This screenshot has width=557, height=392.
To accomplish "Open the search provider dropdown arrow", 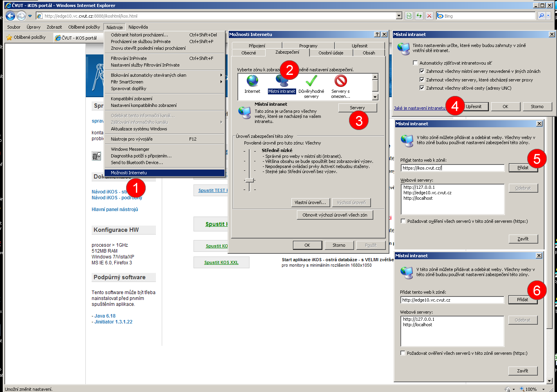I will pyautogui.click(x=548, y=16).
